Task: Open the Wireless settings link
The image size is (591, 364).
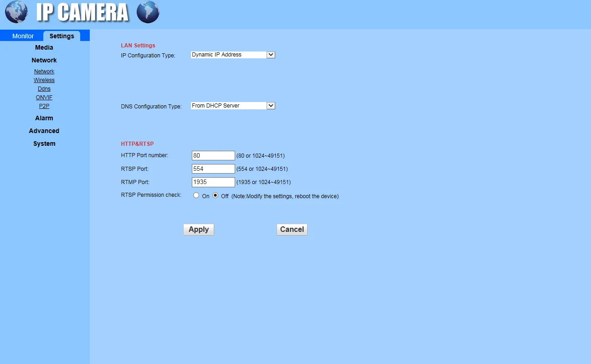Action: click(44, 80)
